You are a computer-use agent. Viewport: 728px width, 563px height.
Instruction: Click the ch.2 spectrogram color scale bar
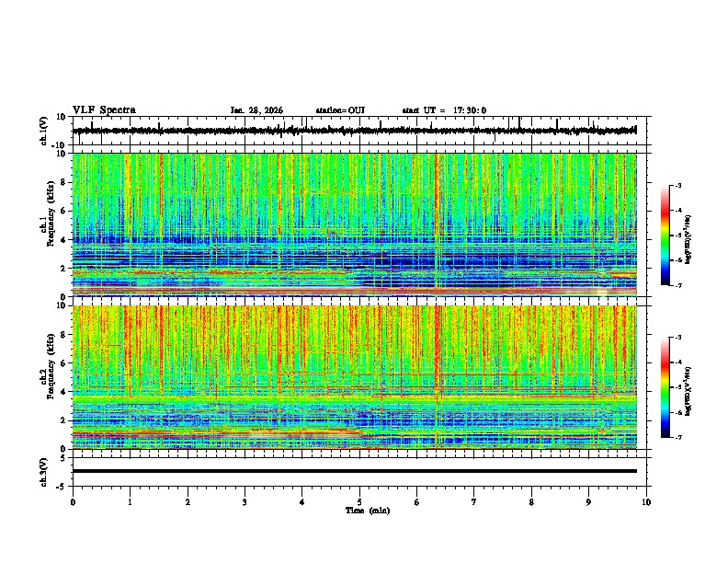pyautogui.click(x=665, y=387)
